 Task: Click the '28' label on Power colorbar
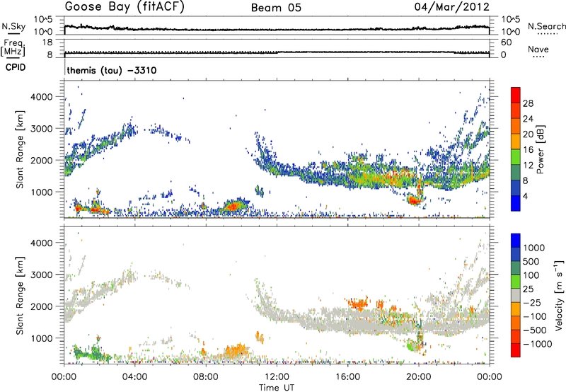pos(528,103)
